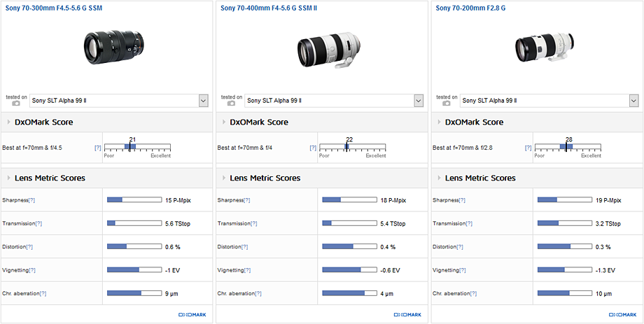Click DxOMark logo under the 70-300mm panel

(192, 315)
